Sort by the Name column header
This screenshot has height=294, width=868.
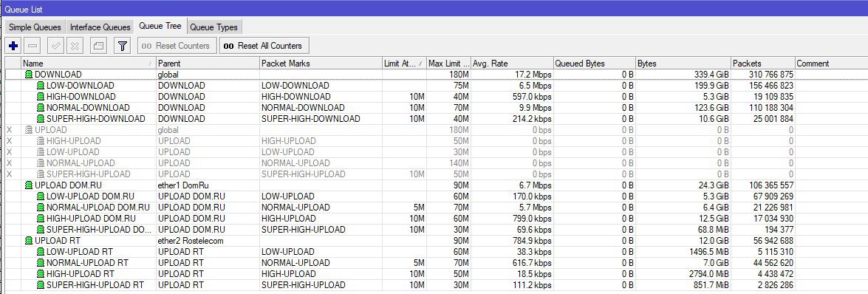(x=89, y=63)
